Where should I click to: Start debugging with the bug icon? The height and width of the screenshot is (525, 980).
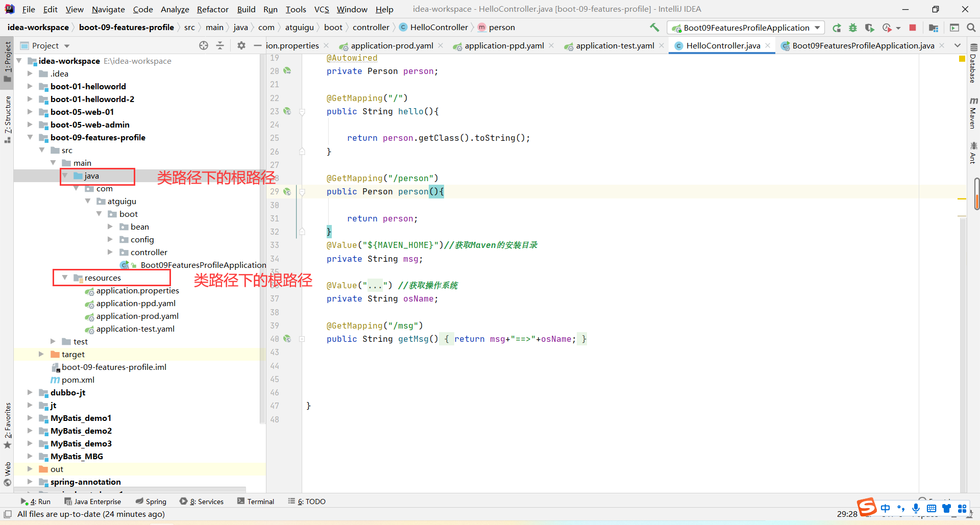click(853, 28)
